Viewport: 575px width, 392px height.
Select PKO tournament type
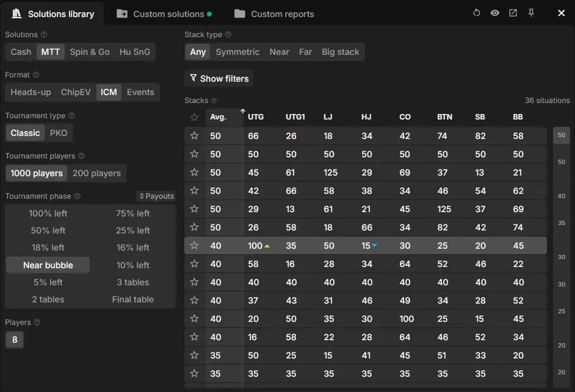pos(59,133)
